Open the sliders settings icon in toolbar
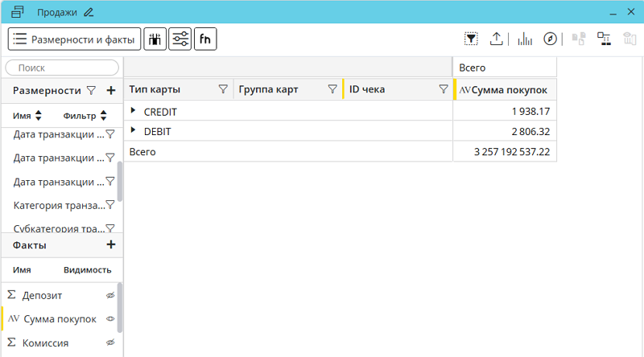This screenshot has width=644, height=357. (180, 39)
